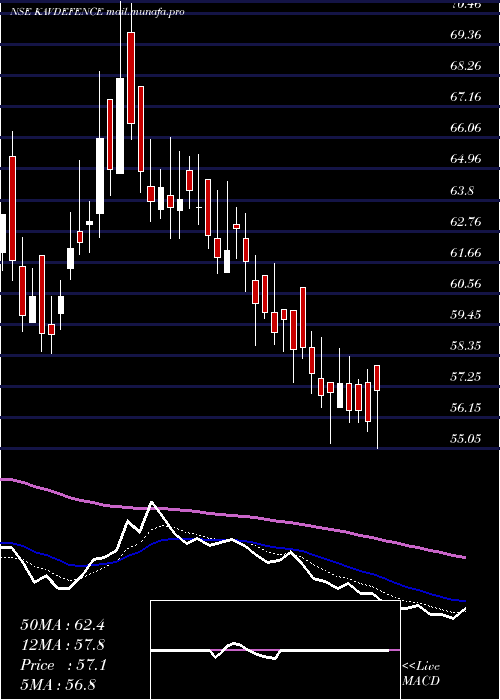Click the NSE KAVDEFENCE chart title
500x700 pixels.
click(x=97, y=12)
